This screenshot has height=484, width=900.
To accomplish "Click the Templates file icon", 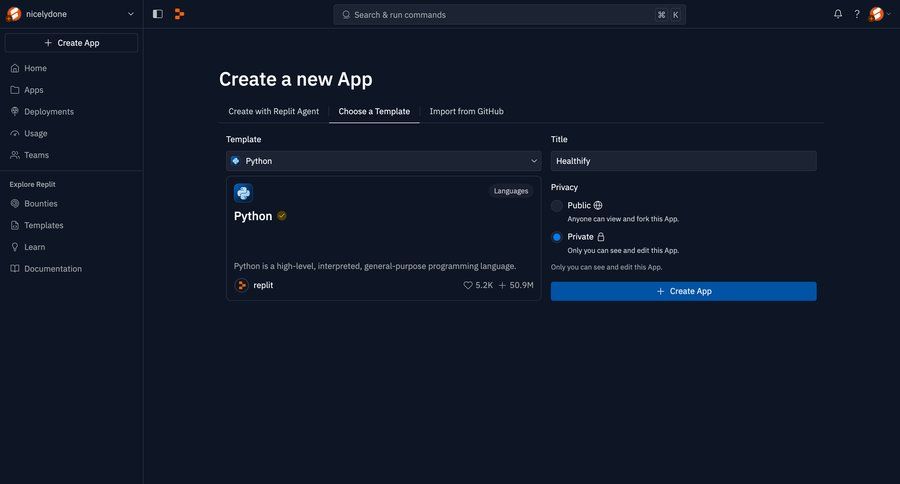I will click(15, 225).
